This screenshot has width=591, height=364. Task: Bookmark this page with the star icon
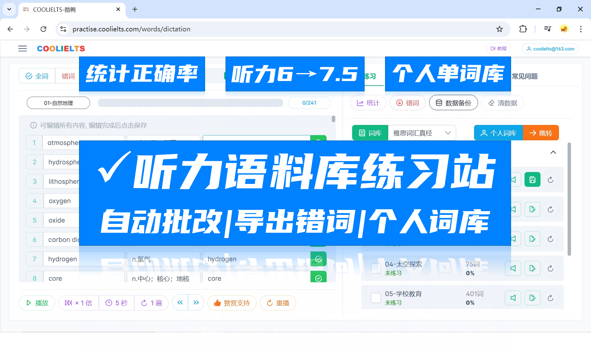500,29
